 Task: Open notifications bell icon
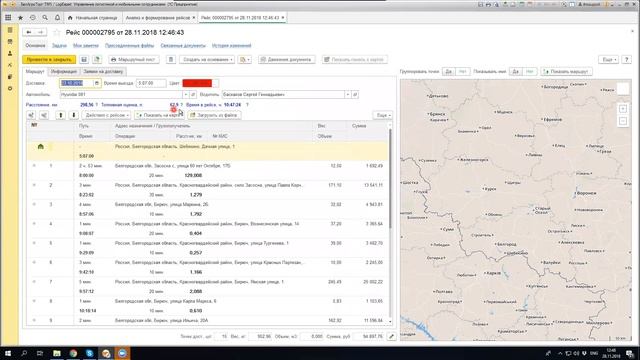pyautogui.click(x=57, y=18)
